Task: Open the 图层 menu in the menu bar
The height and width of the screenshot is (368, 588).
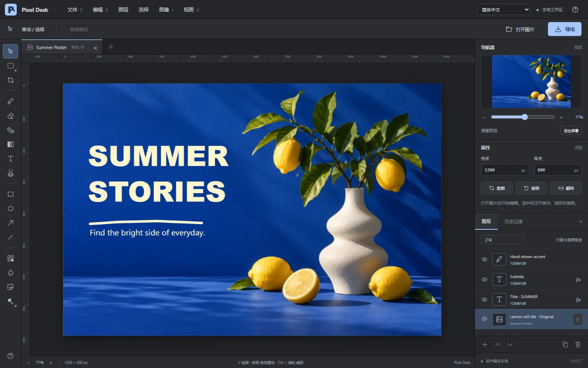Action: click(123, 9)
